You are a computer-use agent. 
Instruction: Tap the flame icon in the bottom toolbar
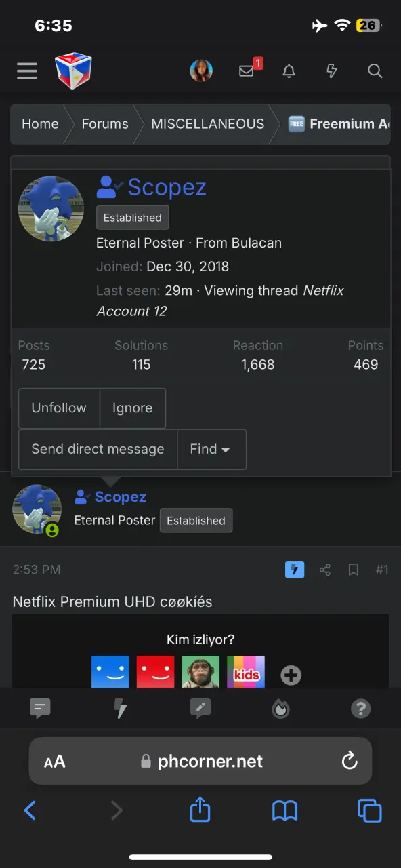280,709
